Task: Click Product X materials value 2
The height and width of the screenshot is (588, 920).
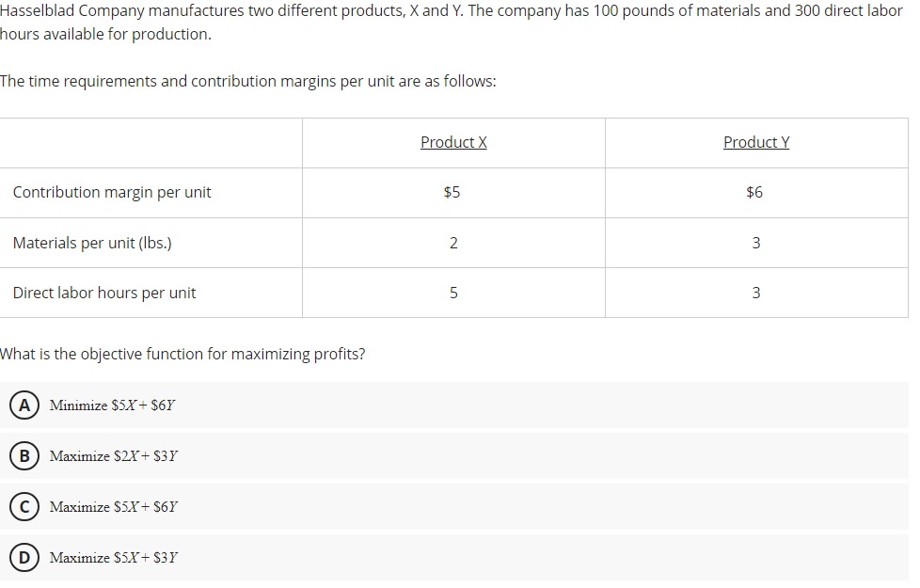Action: coord(453,243)
